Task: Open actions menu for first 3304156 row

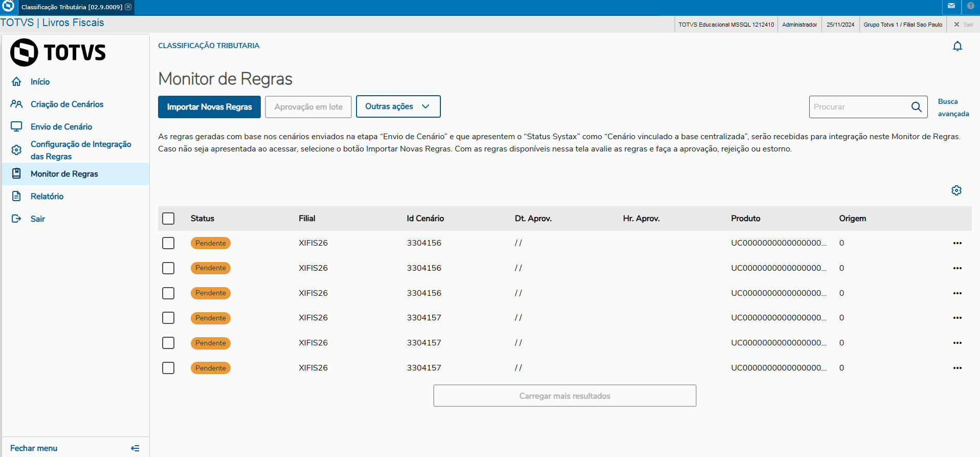Action: [957, 243]
